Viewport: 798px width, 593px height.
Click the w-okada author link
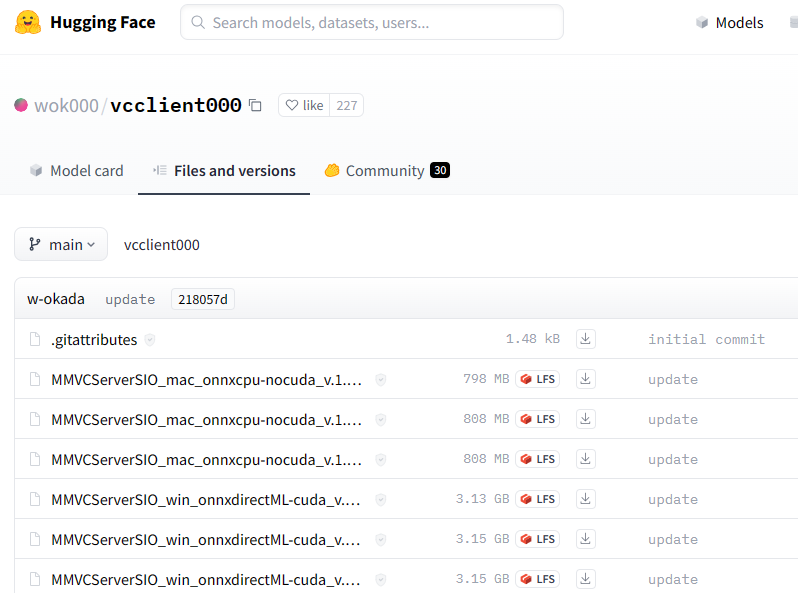point(56,299)
